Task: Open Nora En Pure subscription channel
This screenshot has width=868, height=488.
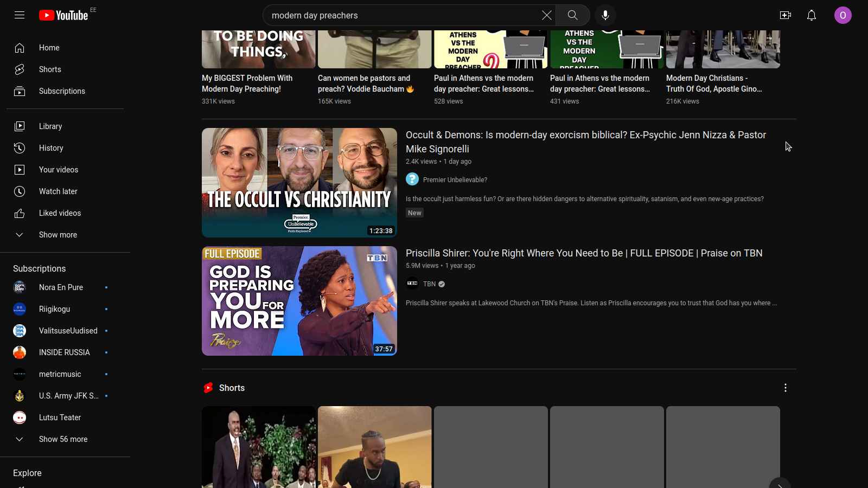Action: [x=61, y=287]
